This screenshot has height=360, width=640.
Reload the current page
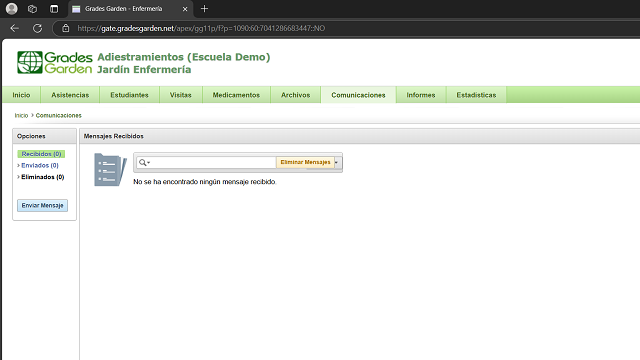click(x=38, y=28)
